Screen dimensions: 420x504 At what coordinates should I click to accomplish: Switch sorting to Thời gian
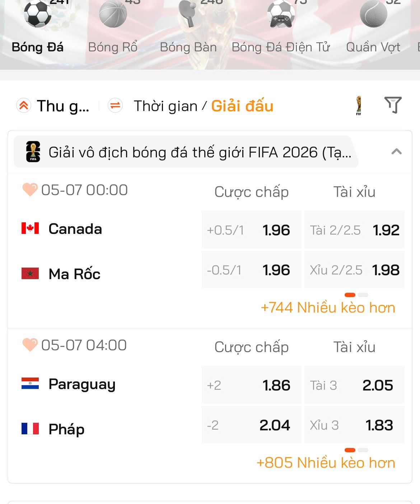(165, 106)
